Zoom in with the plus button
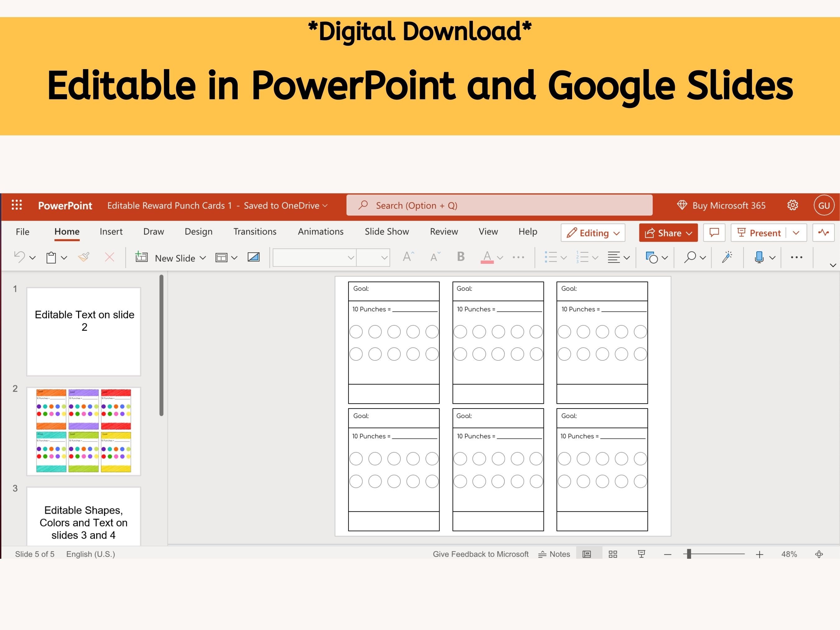The width and height of the screenshot is (840, 630). point(759,554)
